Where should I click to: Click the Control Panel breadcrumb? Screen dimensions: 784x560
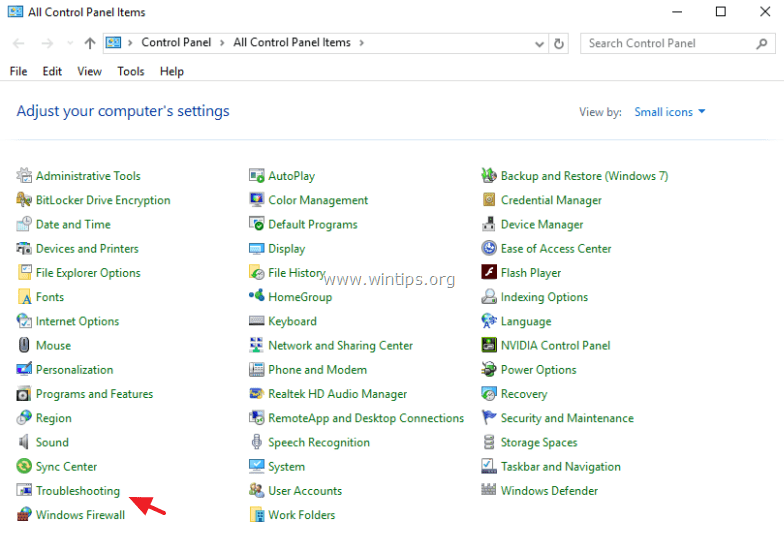tap(176, 42)
